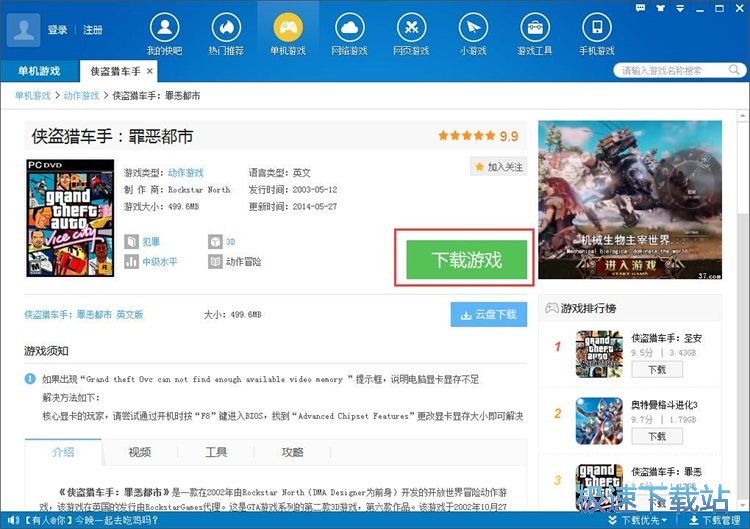The image size is (750, 529).
Task: Click 加入关注 button
Action: (498, 166)
